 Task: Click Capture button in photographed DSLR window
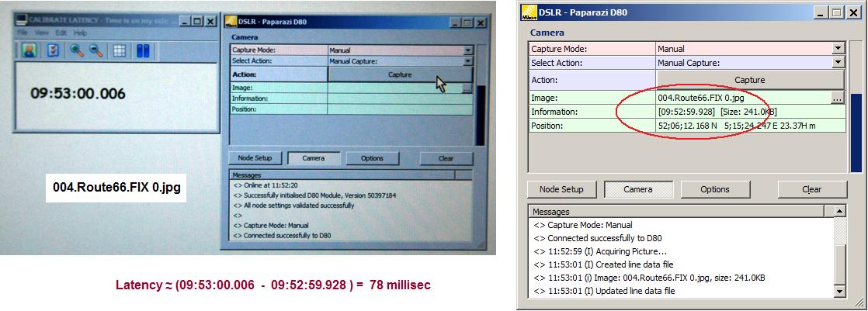tap(400, 74)
